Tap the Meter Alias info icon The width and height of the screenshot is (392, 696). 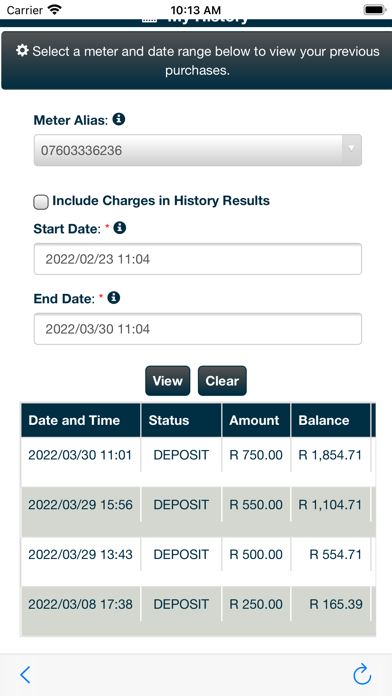point(119,119)
